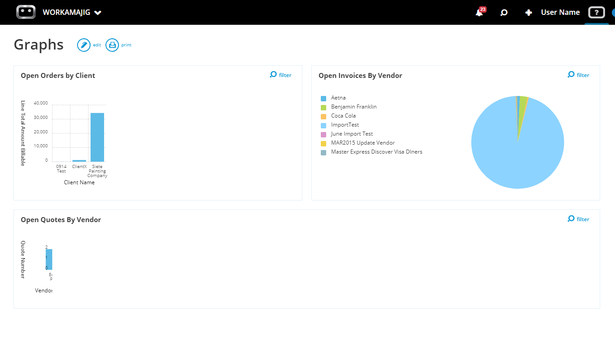Select 'Aetna' legend text
The image size is (615, 364).
coord(338,98)
